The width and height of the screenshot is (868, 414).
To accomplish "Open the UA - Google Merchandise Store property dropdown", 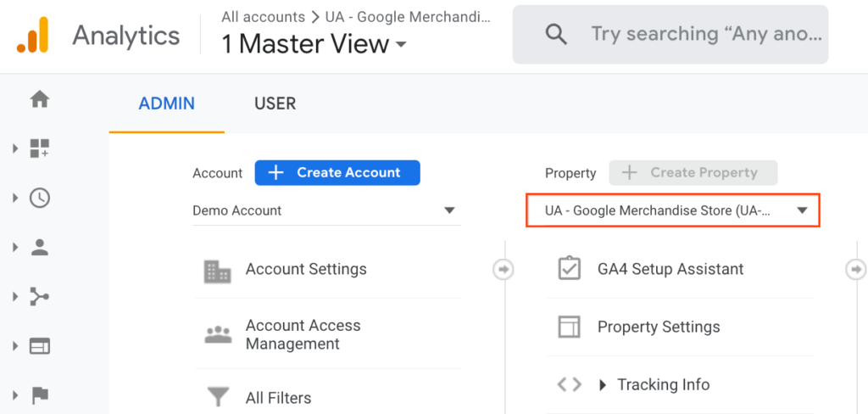I will (x=673, y=211).
